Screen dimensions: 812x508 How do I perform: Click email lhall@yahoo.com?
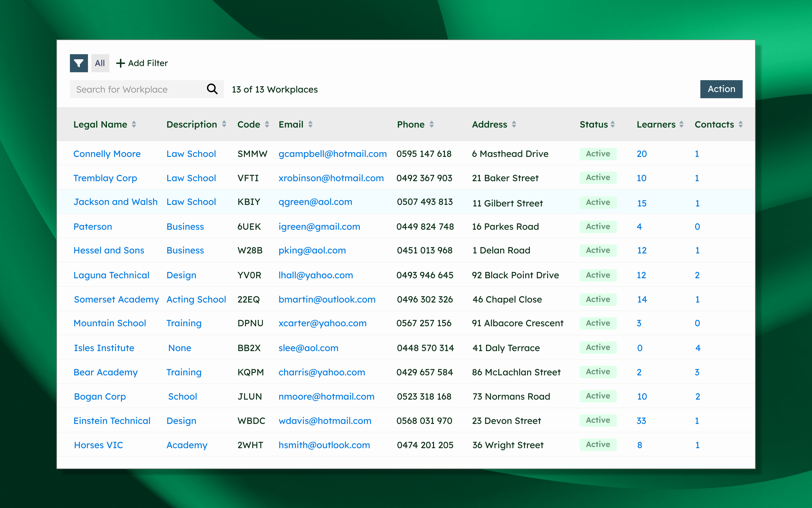tap(316, 275)
